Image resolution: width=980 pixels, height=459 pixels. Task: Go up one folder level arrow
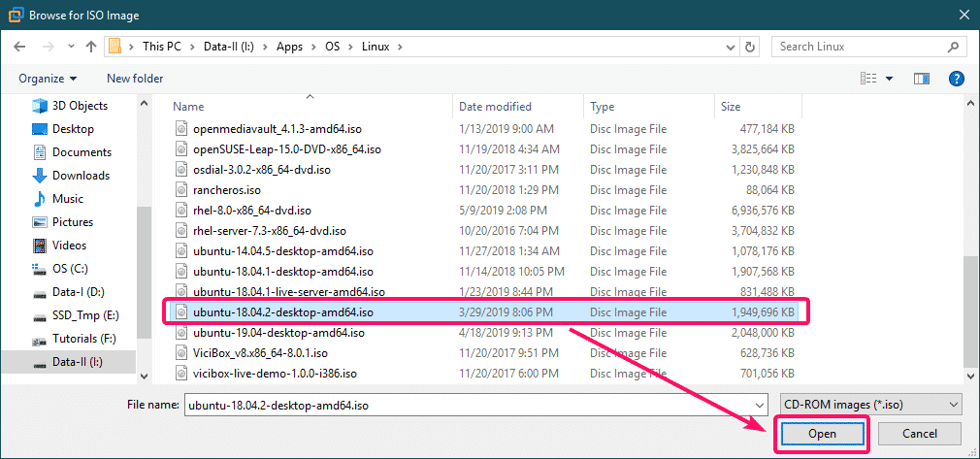91,47
